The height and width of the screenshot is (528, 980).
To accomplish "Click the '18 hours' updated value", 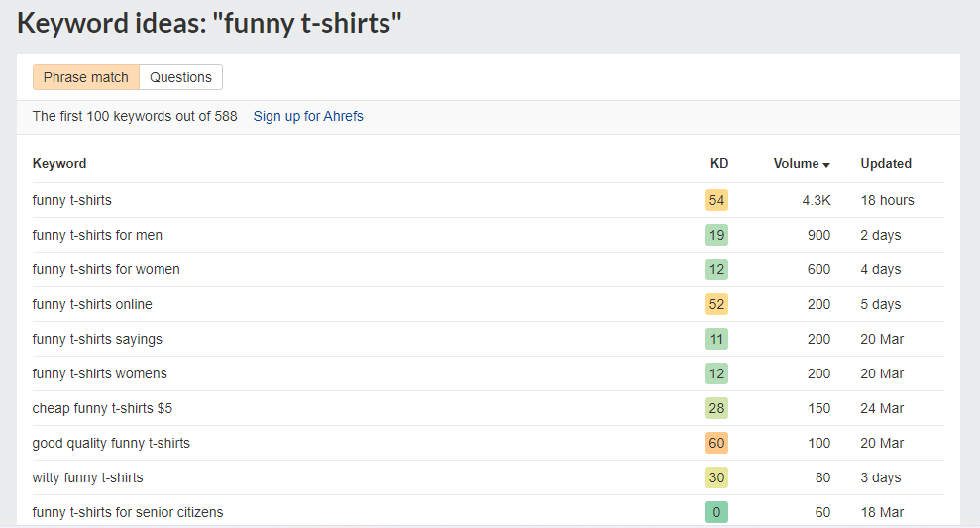I will [x=887, y=200].
